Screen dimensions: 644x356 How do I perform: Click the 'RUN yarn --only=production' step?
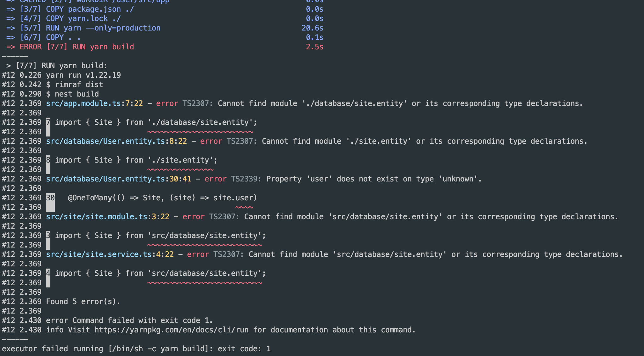103,28
